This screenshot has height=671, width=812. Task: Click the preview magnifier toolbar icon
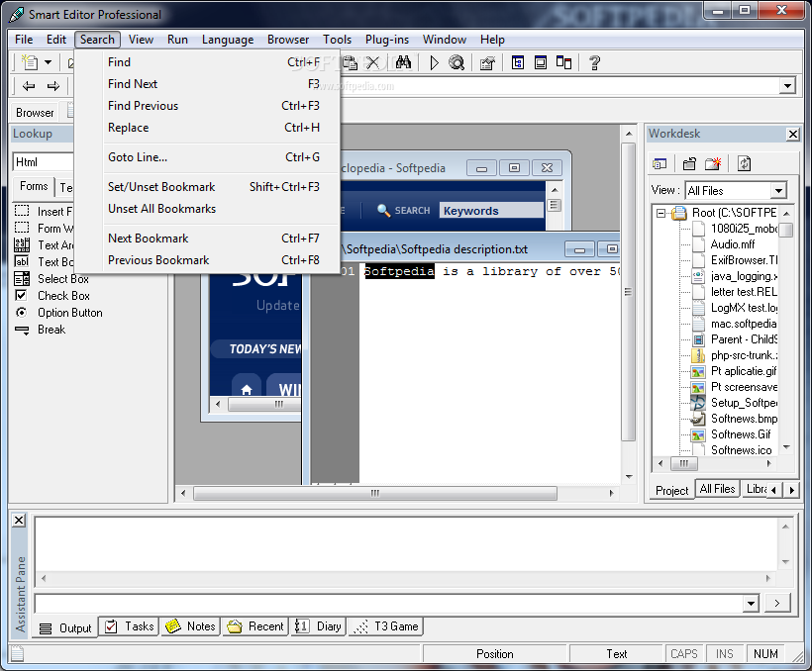pyautogui.click(x=457, y=62)
